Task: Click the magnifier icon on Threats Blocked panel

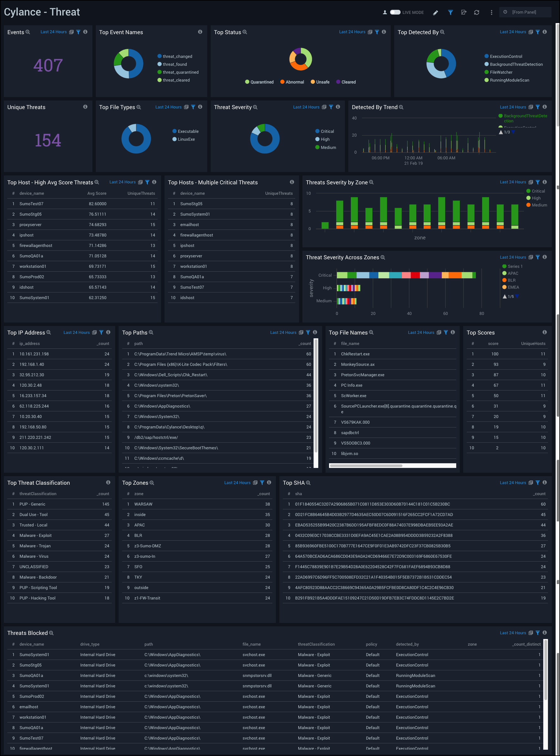Action: point(51,633)
